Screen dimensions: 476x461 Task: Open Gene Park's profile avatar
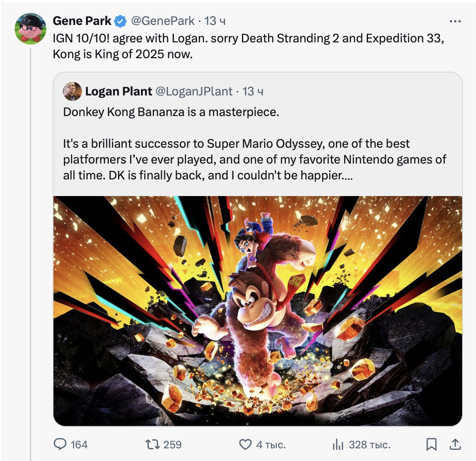click(x=30, y=29)
